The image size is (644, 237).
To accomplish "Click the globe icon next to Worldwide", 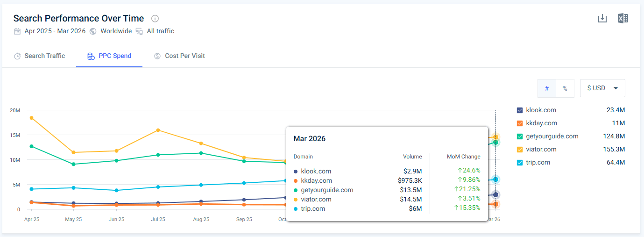I will [93, 31].
